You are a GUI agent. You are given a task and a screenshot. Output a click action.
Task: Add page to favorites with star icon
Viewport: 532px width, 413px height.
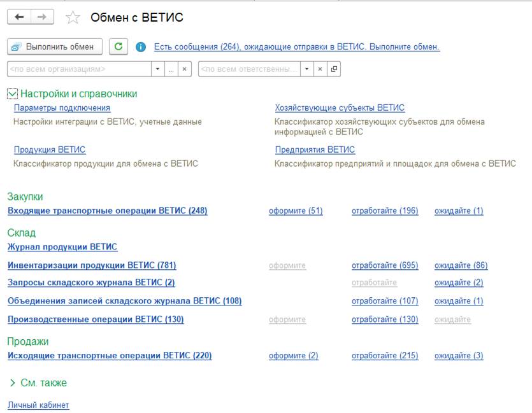[x=73, y=18]
